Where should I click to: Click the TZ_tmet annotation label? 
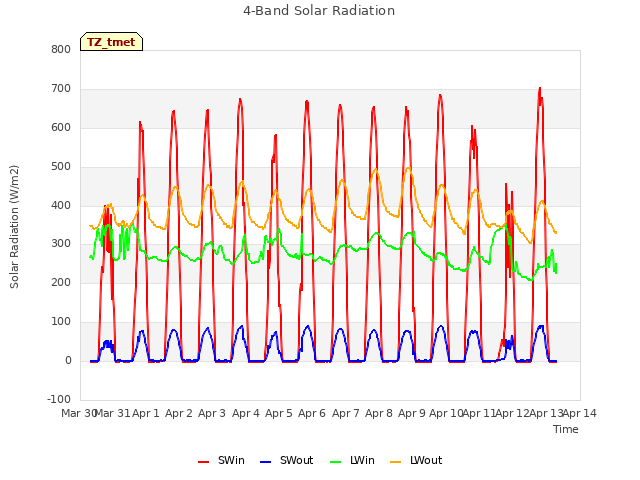click(x=111, y=42)
